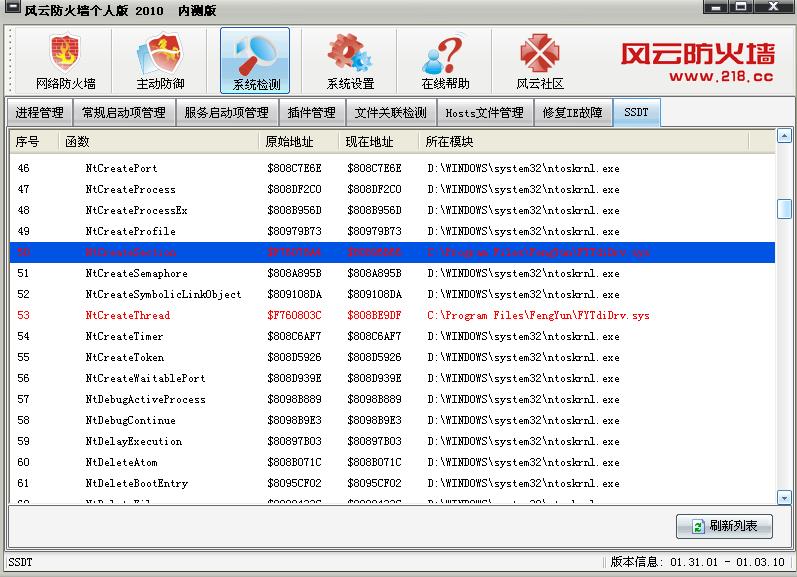Switch to the 文件关联检测 tab
The height and width of the screenshot is (577, 797).
[390, 112]
